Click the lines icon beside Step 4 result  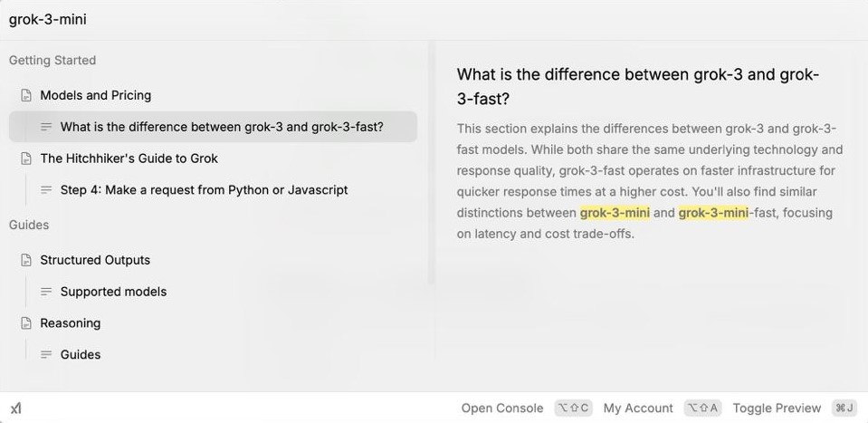click(46, 190)
